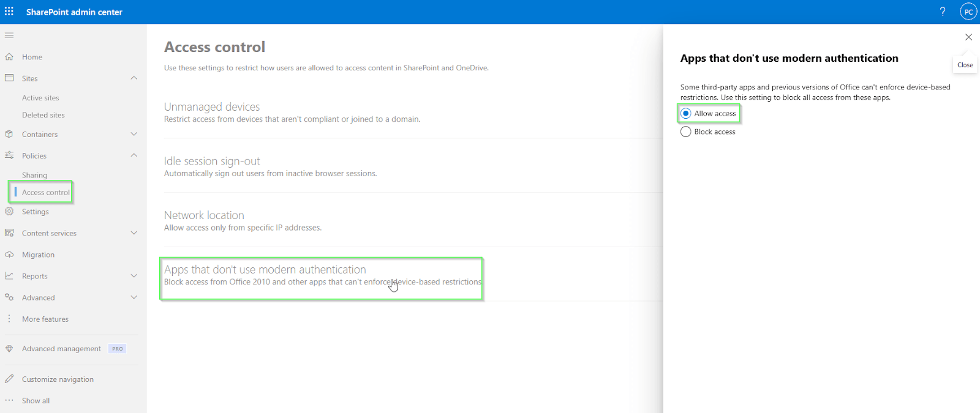Open Network location setting
Viewport: 980px width, 413px height.
(x=204, y=215)
